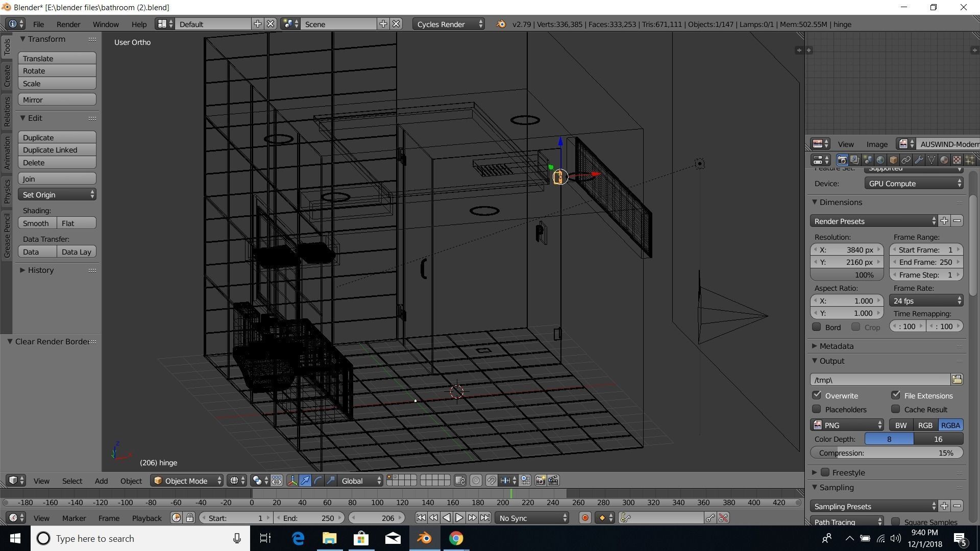
Task: Disable the Overwrite checkbox
Action: [817, 395]
